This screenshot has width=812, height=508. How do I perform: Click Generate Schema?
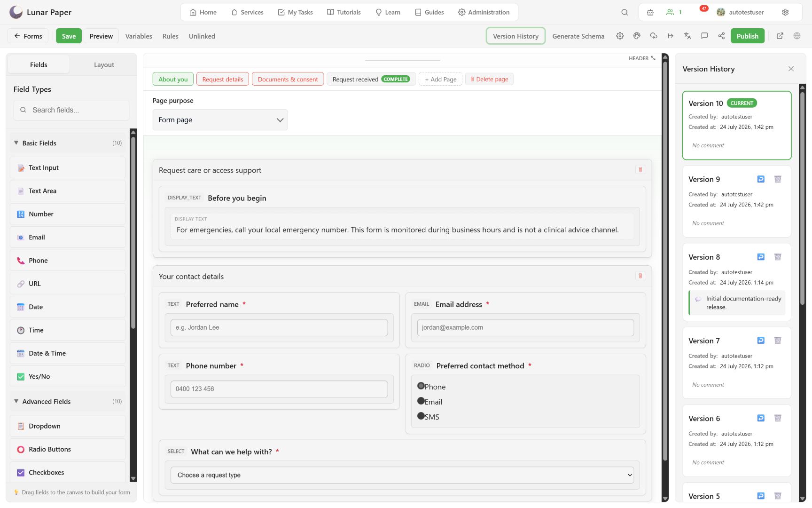578,36
